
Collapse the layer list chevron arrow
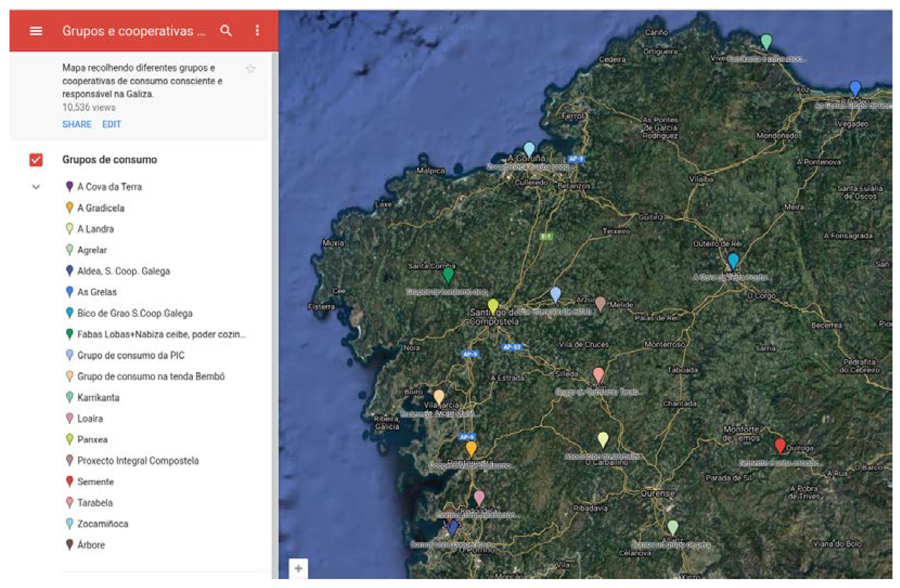click(x=36, y=187)
